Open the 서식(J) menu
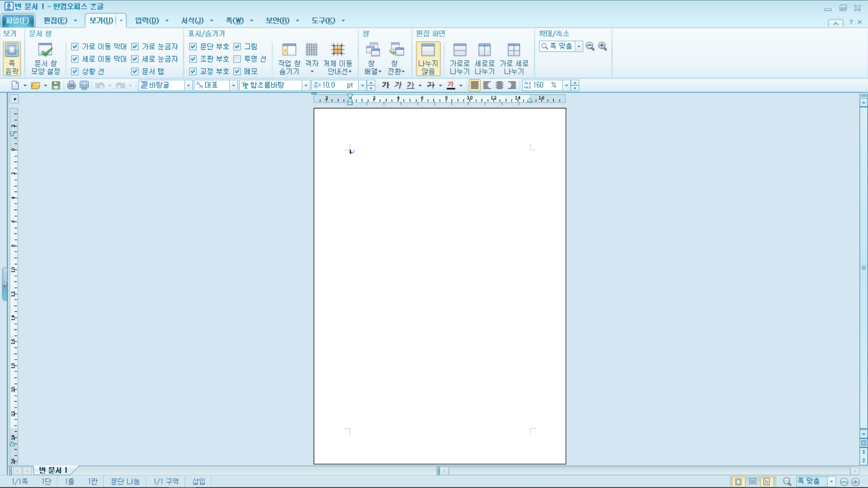Viewport: 868px width, 488px height. coord(192,20)
